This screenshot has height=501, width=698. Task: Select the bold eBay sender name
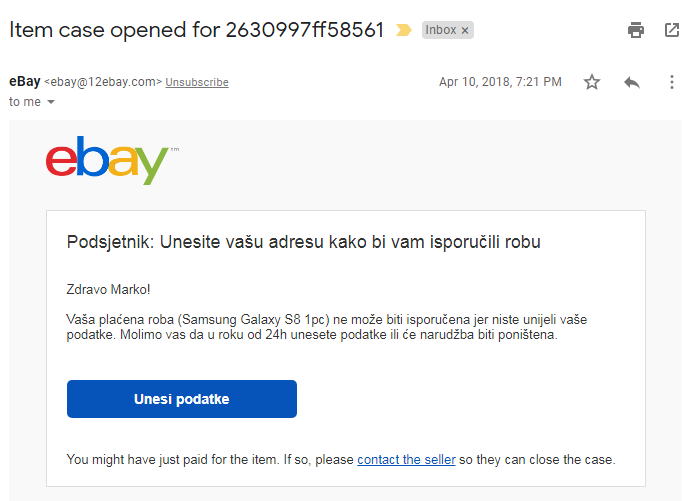point(25,81)
